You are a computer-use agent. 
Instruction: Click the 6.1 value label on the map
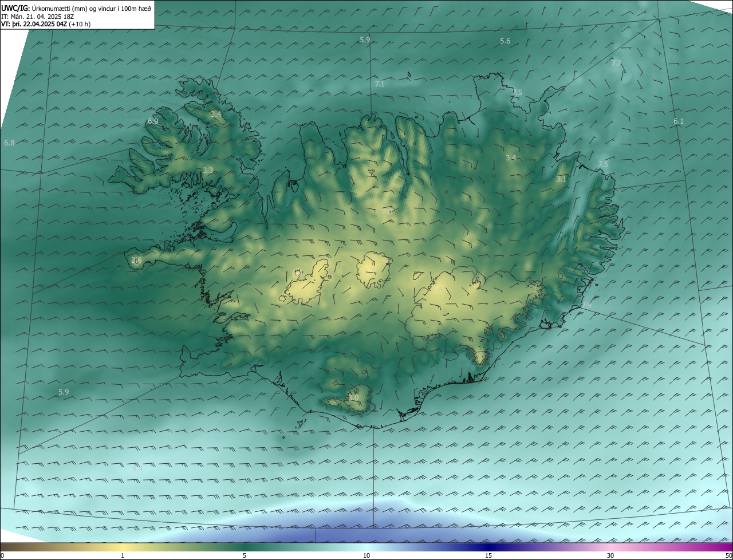679,121
